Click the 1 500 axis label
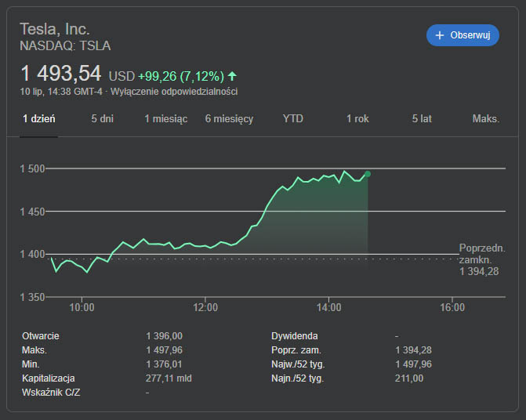Viewport: 526px width, 420px height. (x=32, y=168)
